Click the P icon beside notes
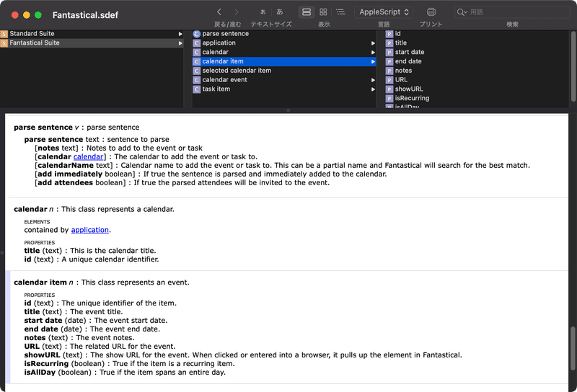577x392 pixels. point(389,71)
